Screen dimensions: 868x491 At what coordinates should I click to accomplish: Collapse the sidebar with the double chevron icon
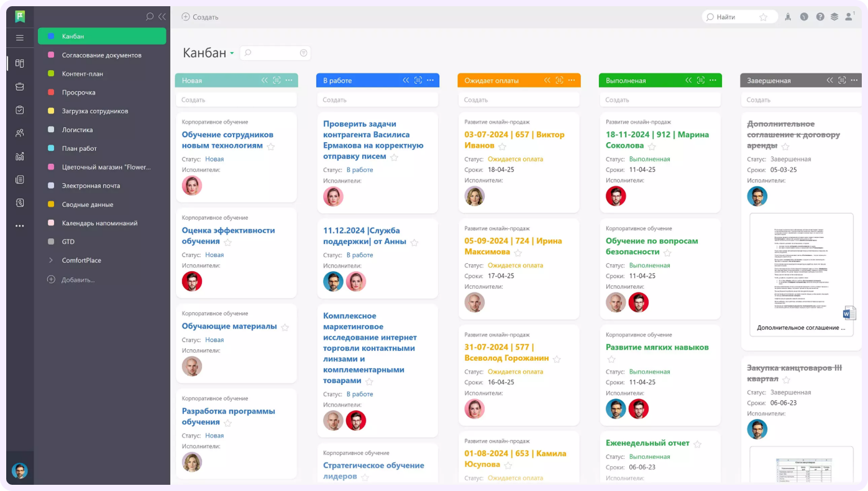click(162, 17)
